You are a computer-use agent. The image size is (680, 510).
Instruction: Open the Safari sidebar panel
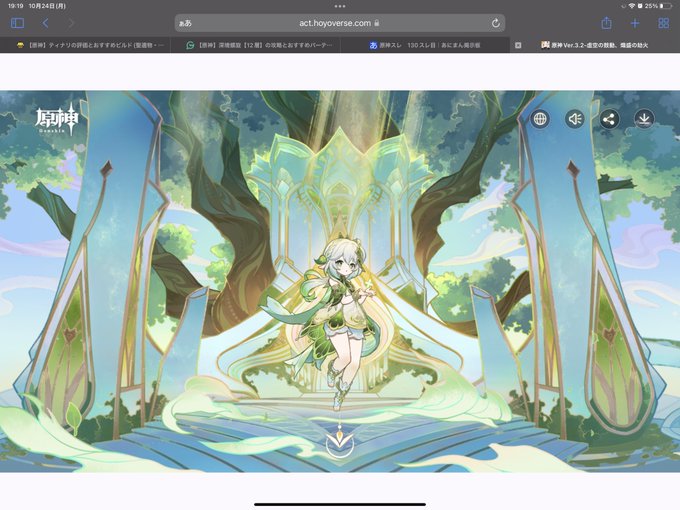(17, 23)
